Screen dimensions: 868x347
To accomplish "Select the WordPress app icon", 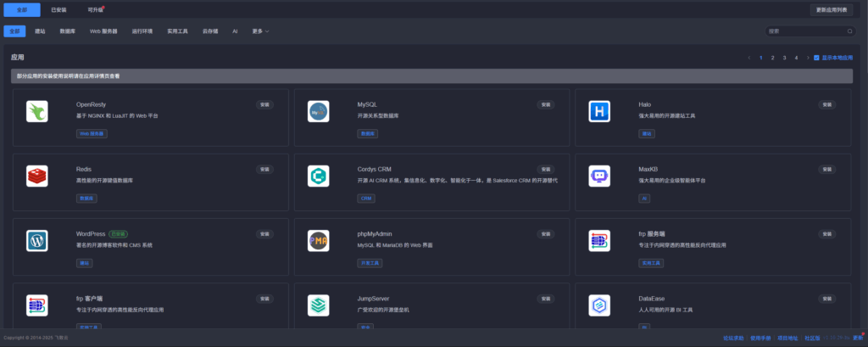I will 36,240.
